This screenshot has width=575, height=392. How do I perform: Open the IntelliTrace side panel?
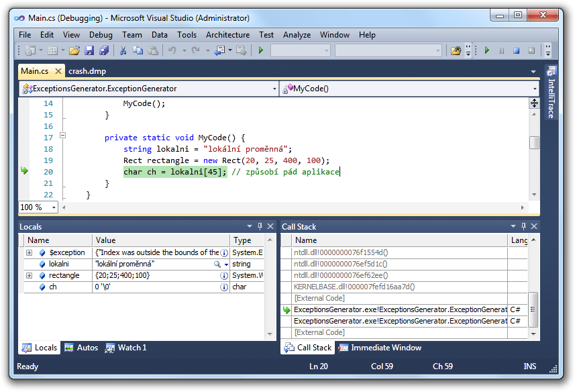tap(551, 93)
